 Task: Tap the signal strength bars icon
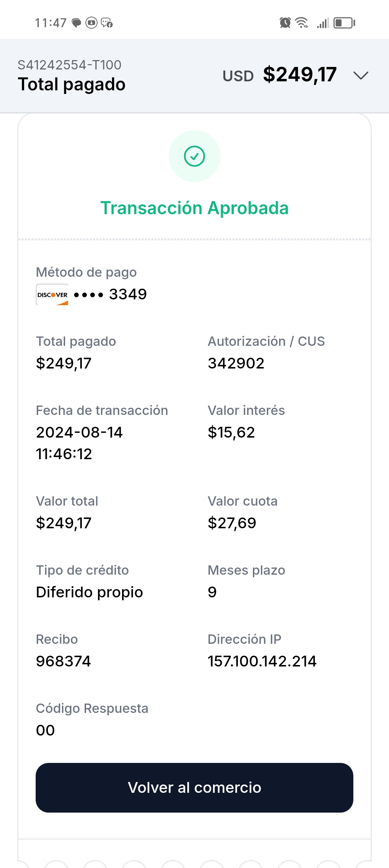323,23
